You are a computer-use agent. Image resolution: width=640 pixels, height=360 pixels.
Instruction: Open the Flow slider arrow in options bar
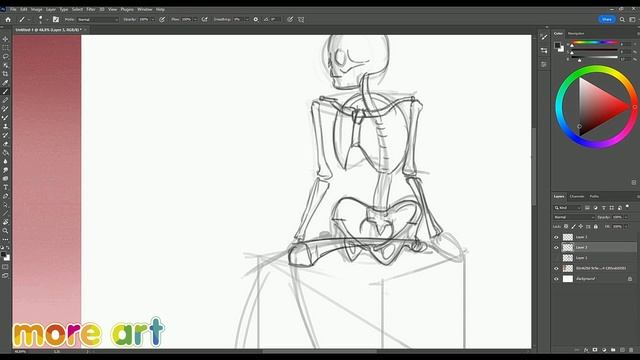click(x=195, y=20)
